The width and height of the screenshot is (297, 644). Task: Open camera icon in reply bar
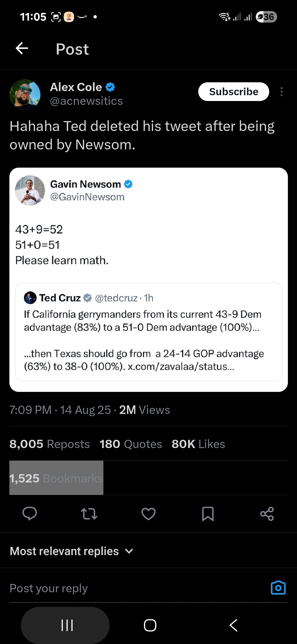(x=278, y=588)
